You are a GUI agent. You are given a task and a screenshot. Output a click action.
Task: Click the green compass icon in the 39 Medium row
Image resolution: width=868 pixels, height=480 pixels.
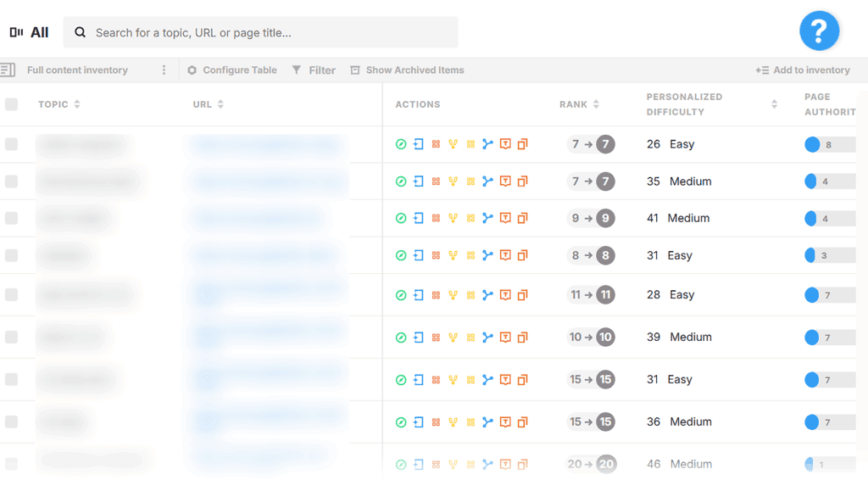[x=401, y=338]
